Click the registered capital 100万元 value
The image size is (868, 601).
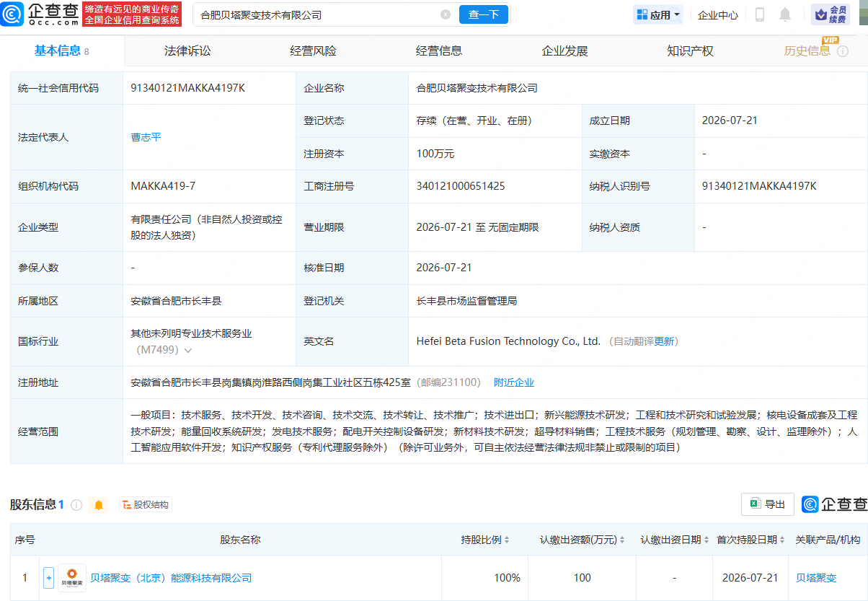pos(435,154)
